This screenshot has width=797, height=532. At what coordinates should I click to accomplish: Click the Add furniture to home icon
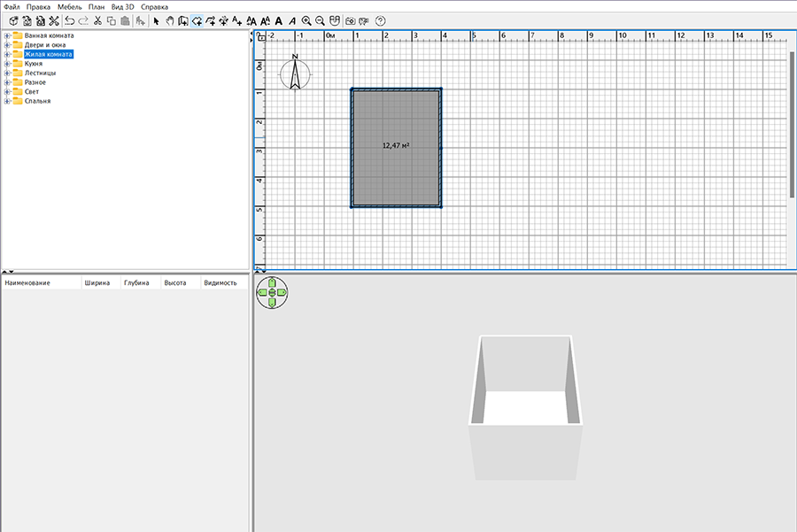click(140, 21)
